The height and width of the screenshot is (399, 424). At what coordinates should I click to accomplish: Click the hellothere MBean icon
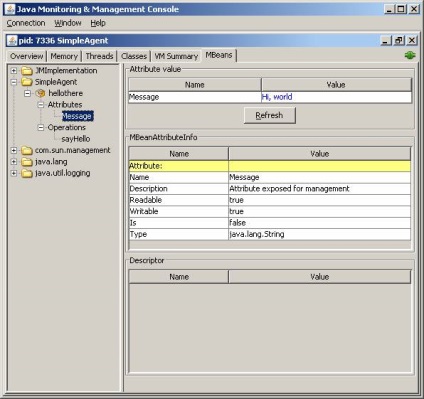tap(40, 93)
